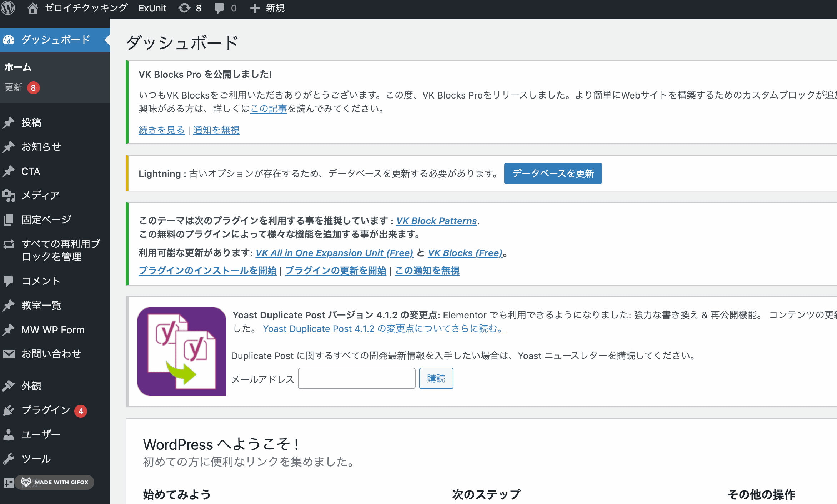Viewport: 837px width, 504px height.
Task: Click the お問い合わせ envelope icon
Action: [x=9, y=354]
